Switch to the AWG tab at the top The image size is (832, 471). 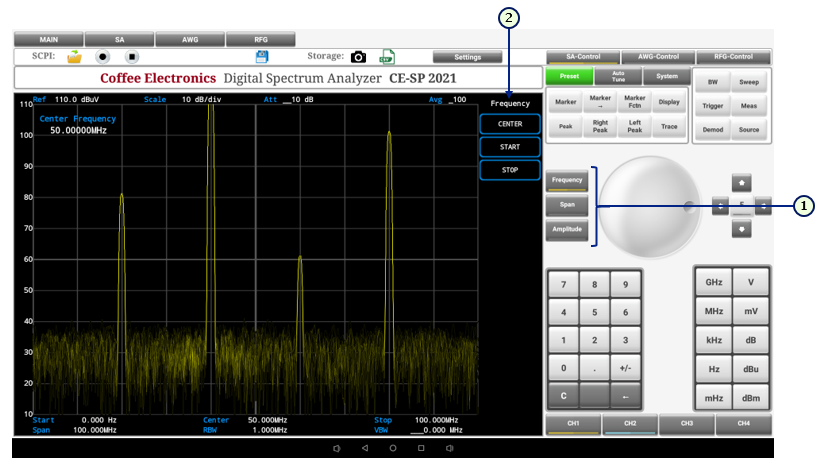pyautogui.click(x=190, y=39)
